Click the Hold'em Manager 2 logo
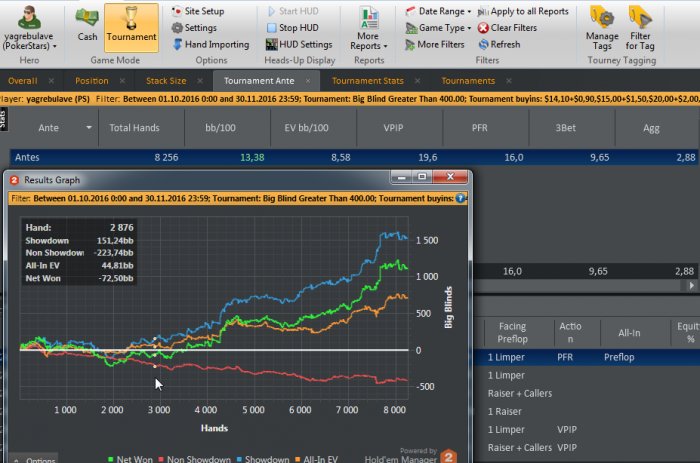This screenshot has width=700, height=463. point(448,456)
